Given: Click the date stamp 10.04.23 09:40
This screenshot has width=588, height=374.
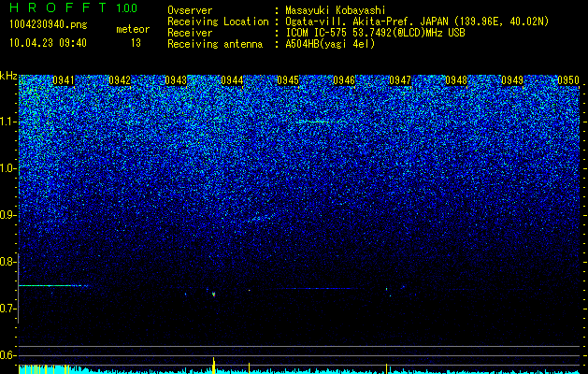Looking at the screenshot, I should pyautogui.click(x=48, y=43).
